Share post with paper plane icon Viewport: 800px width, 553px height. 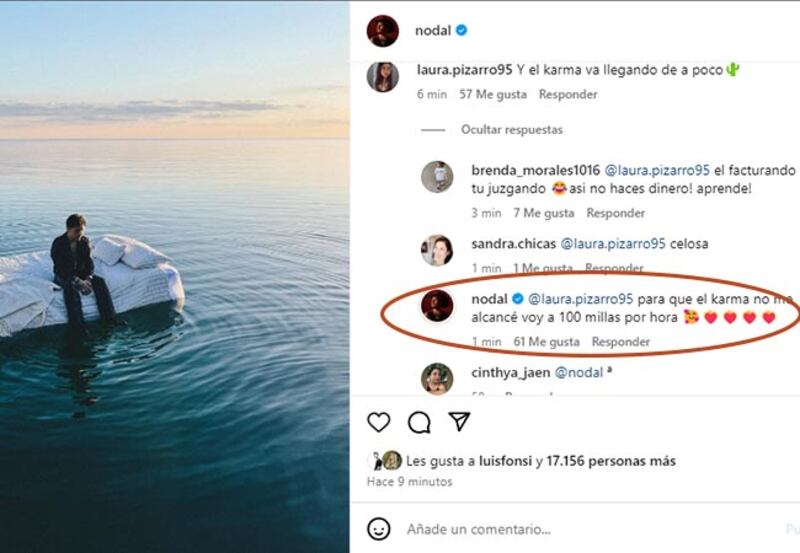click(459, 422)
